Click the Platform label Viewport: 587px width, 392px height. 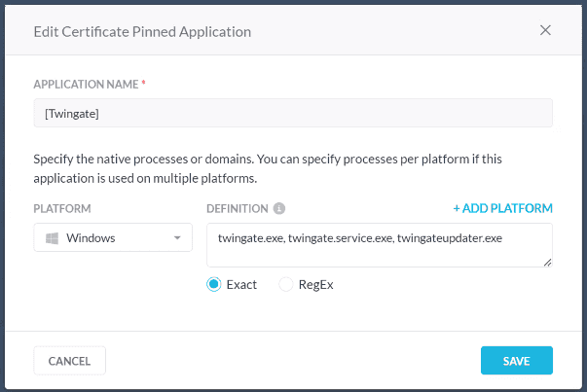coord(61,209)
